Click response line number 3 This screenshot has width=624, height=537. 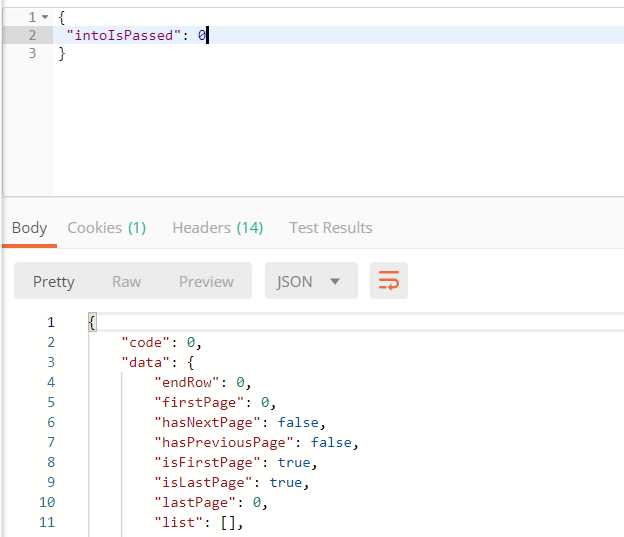click(x=51, y=362)
